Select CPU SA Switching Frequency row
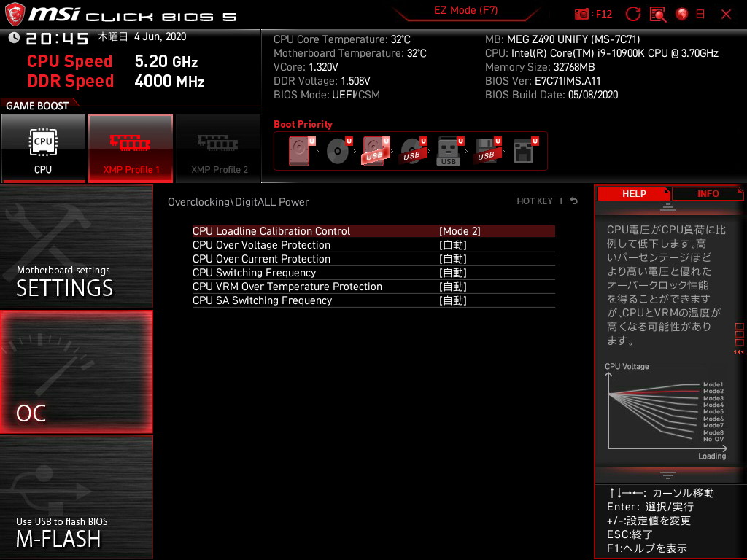Screen dimensions: 747x560 (373, 300)
